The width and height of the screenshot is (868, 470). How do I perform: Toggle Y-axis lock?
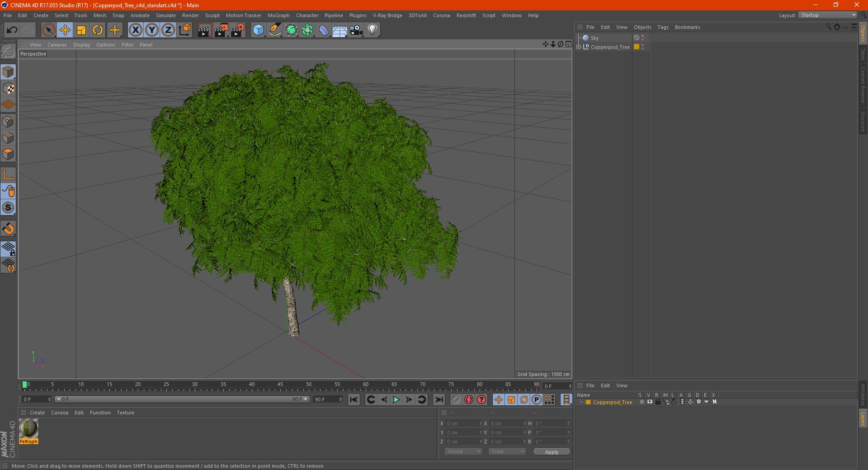pos(152,30)
